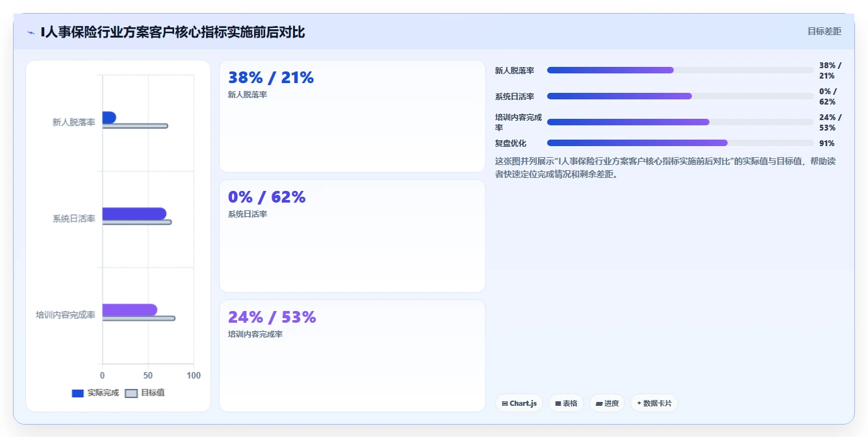Screen dimensions: 868x437
Task: Click actual bar for 系统日活率 in chart
Action: (x=134, y=214)
